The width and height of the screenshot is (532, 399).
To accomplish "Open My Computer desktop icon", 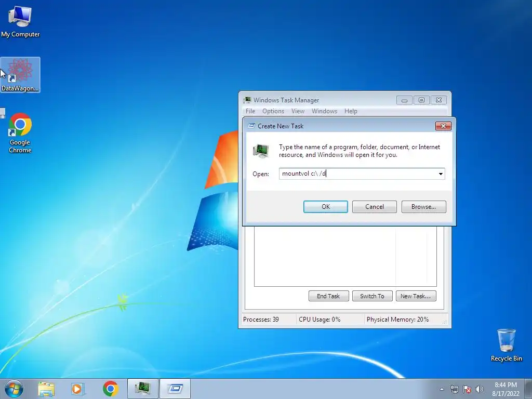I will coord(20,21).
